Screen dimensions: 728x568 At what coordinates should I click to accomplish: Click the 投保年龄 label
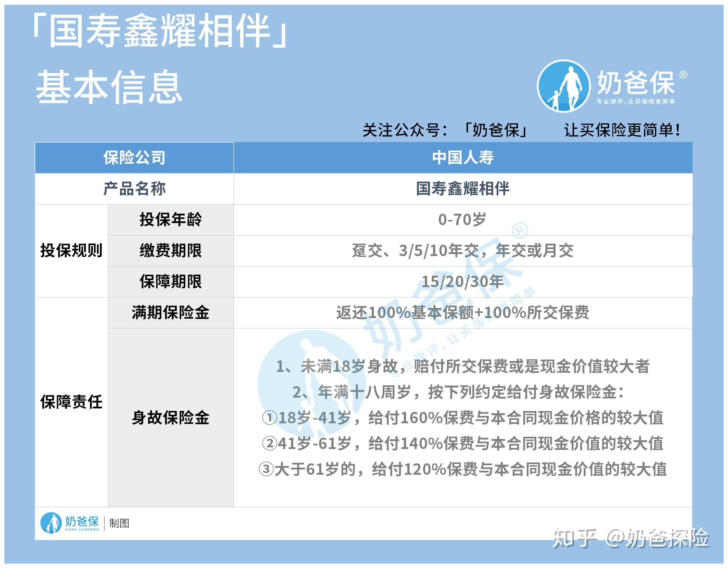pyautogui.click(x=171, y=220)
